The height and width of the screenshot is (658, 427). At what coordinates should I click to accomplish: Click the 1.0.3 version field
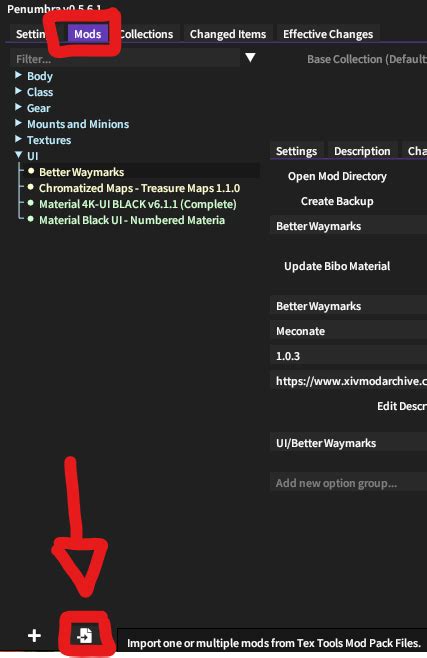349,356
